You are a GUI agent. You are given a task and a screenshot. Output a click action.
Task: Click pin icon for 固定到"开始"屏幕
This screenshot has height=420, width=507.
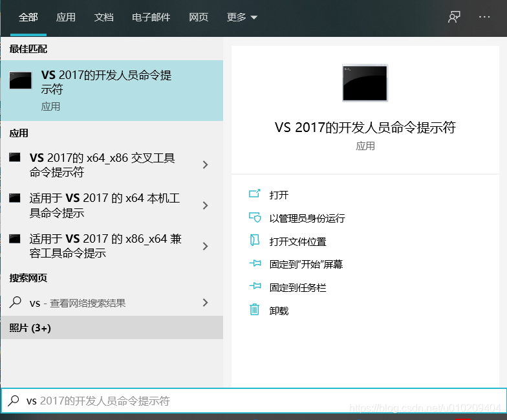255,263
